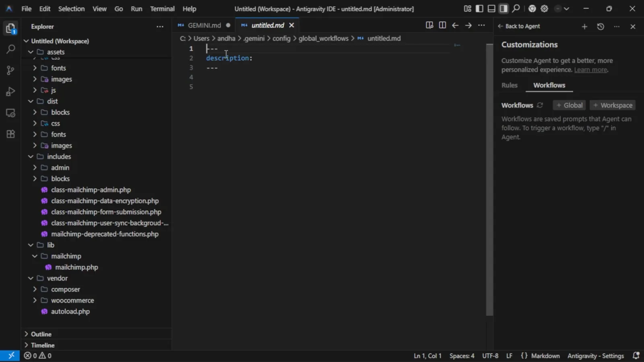Split the editor right
Screen dimensions: 644x362
pos(442,25)
